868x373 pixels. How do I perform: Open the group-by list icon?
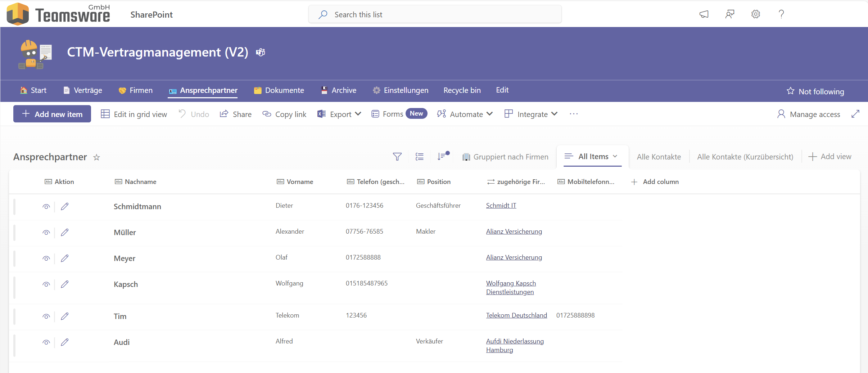(x=420, y=157)
